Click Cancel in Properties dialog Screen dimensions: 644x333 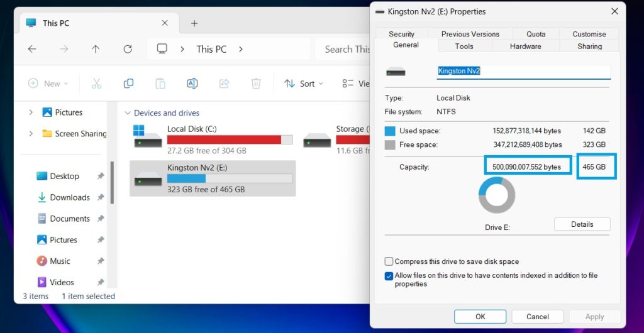(537, 317)
